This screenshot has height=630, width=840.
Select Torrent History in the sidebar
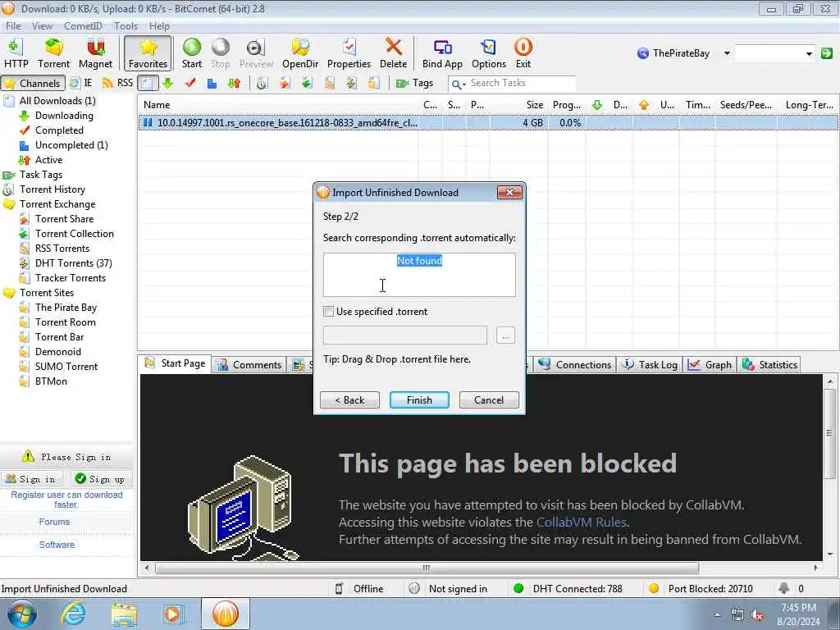click(x=52, y=189)
